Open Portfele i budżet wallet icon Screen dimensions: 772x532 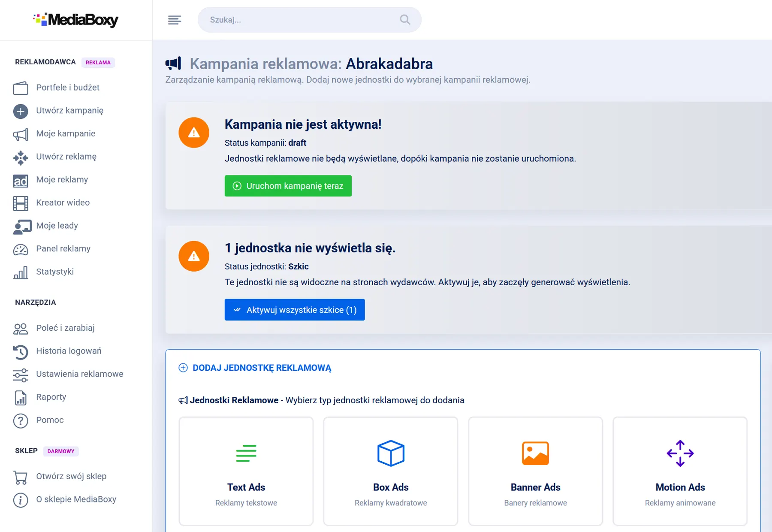click(x=21, y=88)
